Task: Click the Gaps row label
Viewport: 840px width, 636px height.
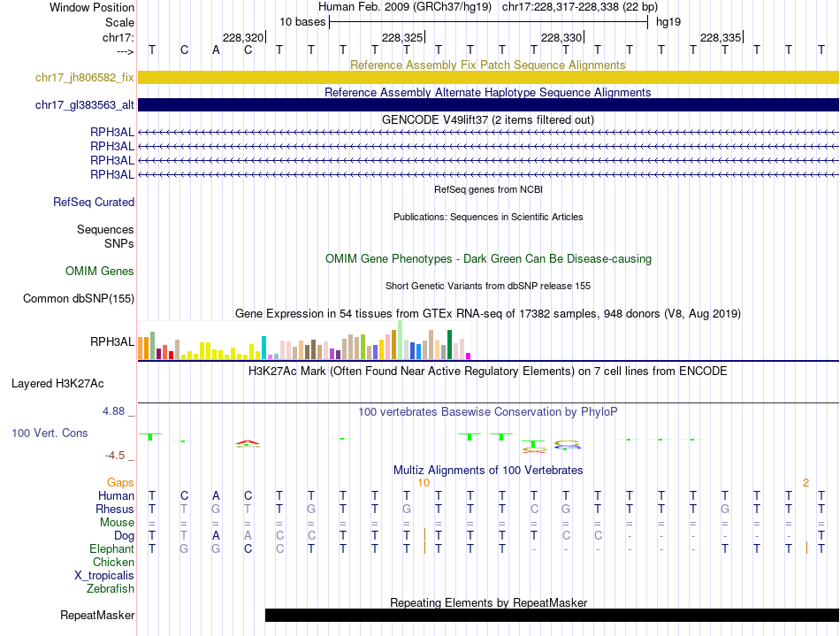Action: pyautogui.click(x=120, y=483)
